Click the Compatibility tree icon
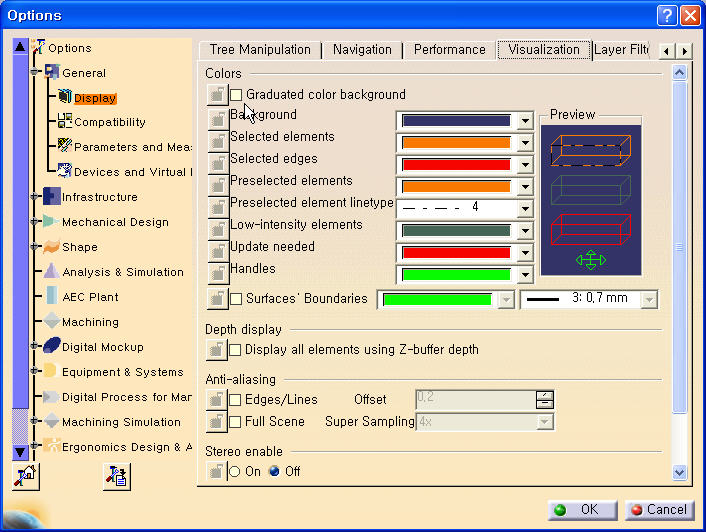The height and width of the screenshot is (532, 706). click(x=64, y=121)
